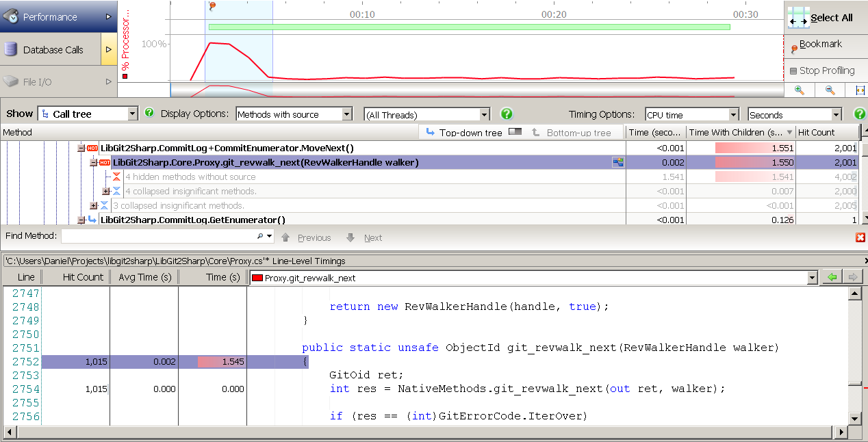Click the 4 hidden methods hourglass icon
The image size is (868, 442).
coord(116,177)
